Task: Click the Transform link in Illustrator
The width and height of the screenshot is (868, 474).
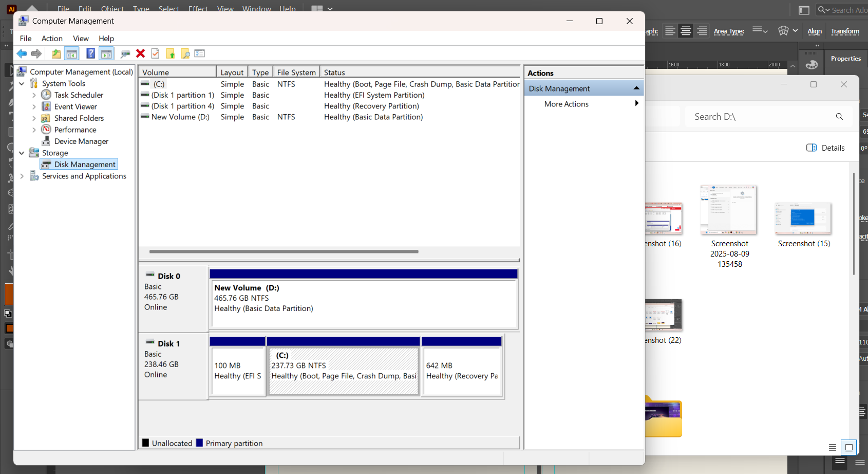Action: click(x=845, y=31)
